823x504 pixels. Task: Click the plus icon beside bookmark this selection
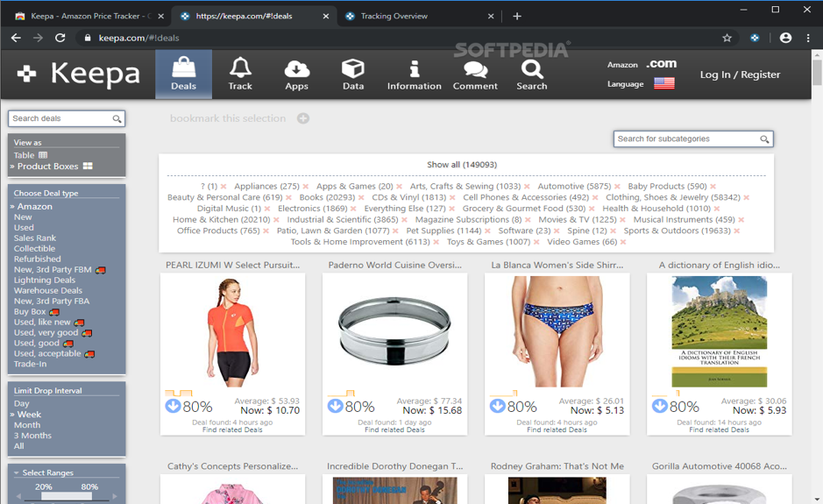pyautogui.click(x=303, y=118)
